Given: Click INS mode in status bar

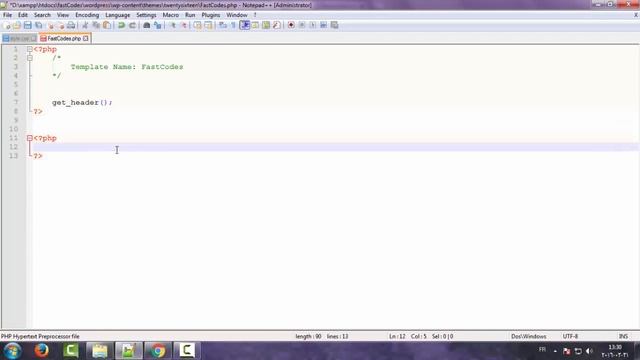Looking at the screenshot, I should tap(623, 336).
